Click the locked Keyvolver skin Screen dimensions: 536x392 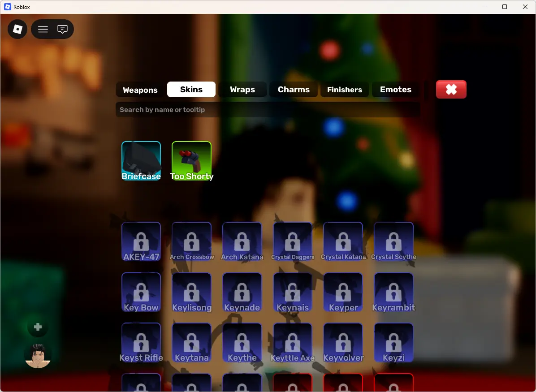343,342
